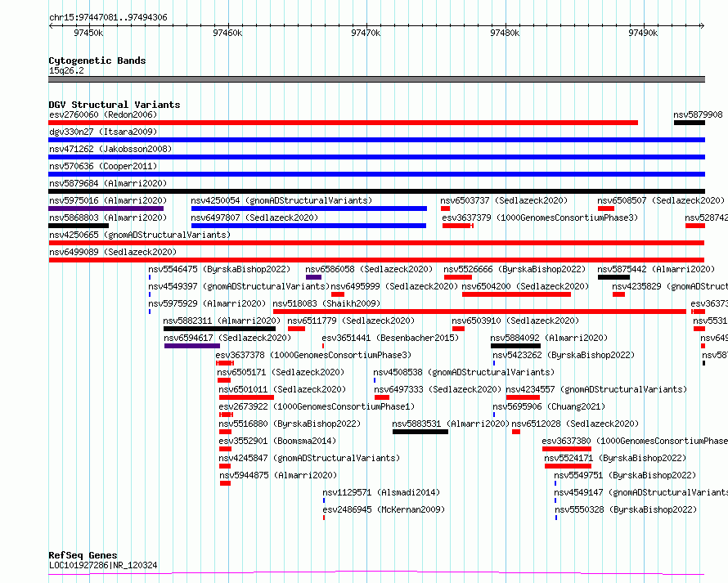Click nsv4250665 (gnomADStructuralVariants) label

[x=140, y=235]
